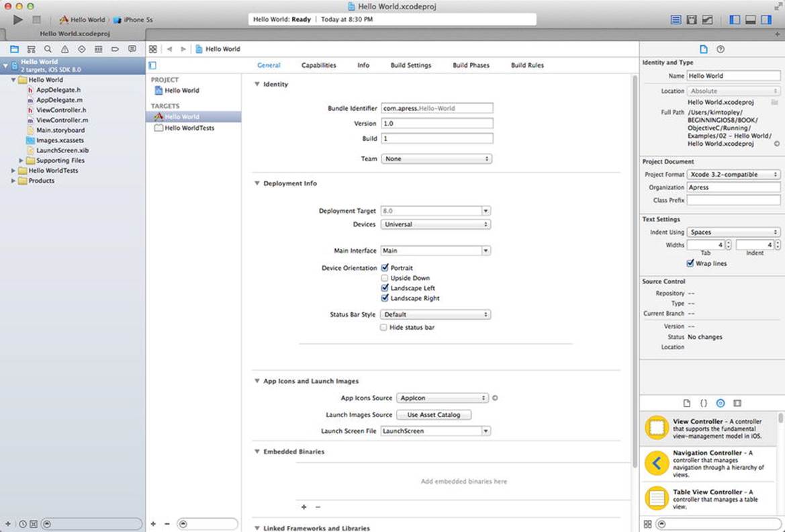This screenshot has height=532, width=785.
Task: Show the Symbol navigator
Action: [31, 49]
